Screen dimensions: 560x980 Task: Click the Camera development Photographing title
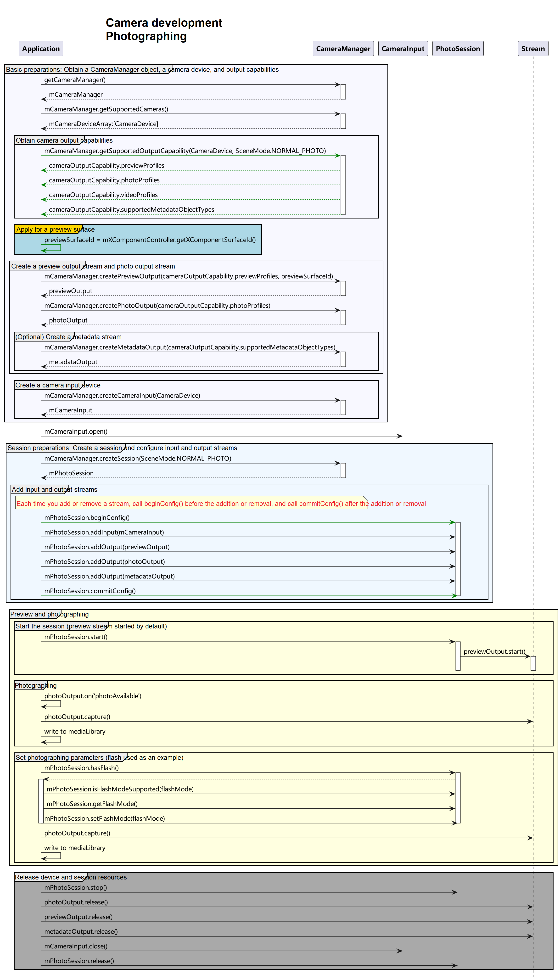(x=164, y=29)
